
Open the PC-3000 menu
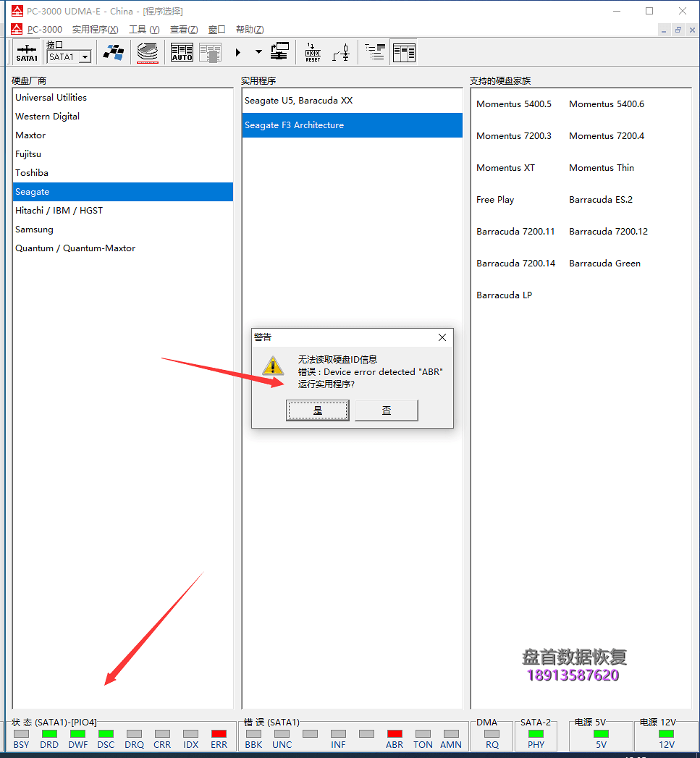(44, 30)
